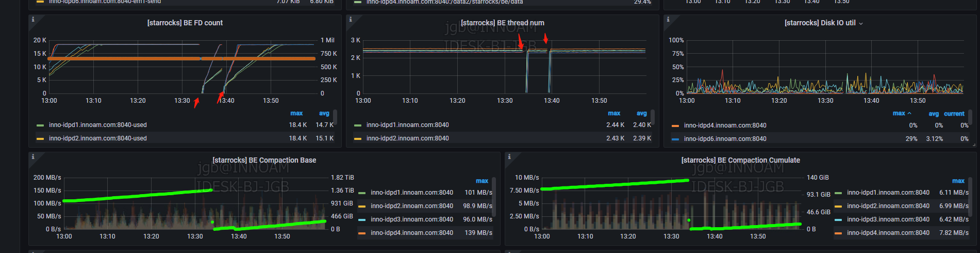
Task: Click yellow swatch of inno-idpd2 8040-used series
Action: click(40, 138)
